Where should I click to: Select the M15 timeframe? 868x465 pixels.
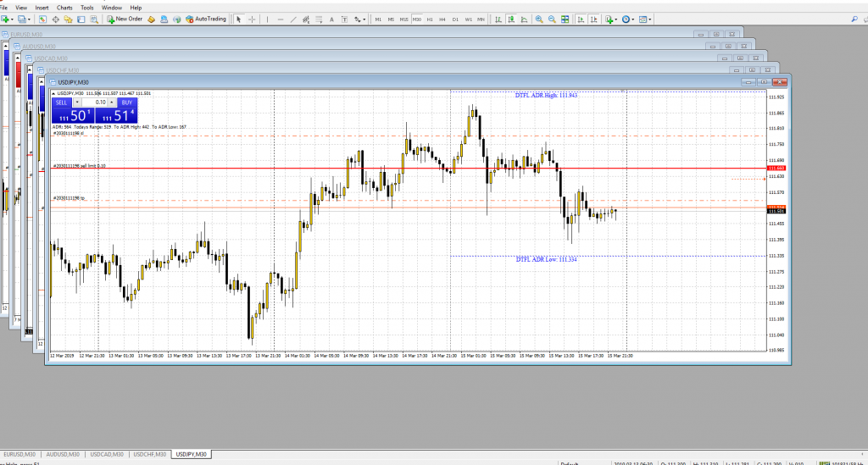[403, 19]
